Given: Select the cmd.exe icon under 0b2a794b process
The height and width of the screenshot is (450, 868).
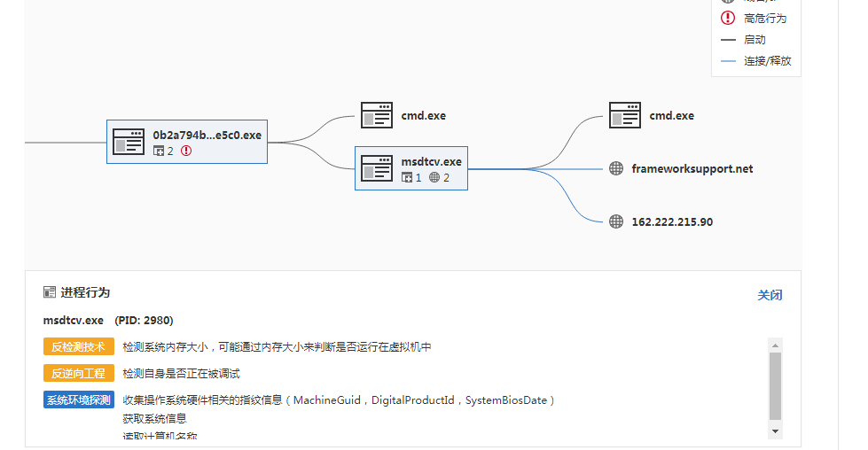Looking at the screenshot, I should click(377, 115).
